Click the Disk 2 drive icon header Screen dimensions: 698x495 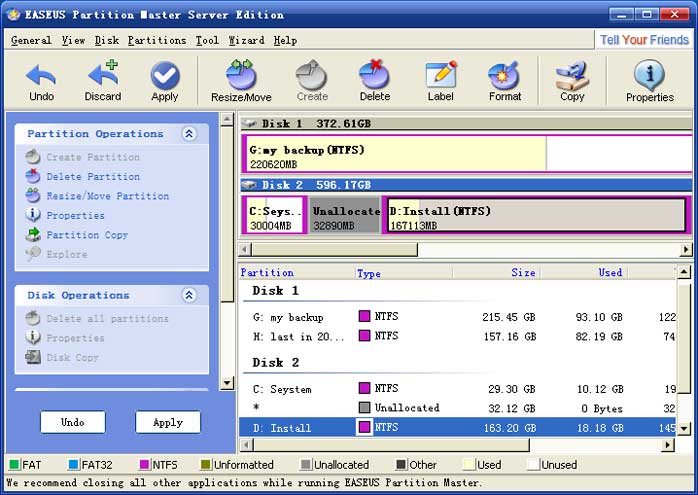(x=250, y=185)
